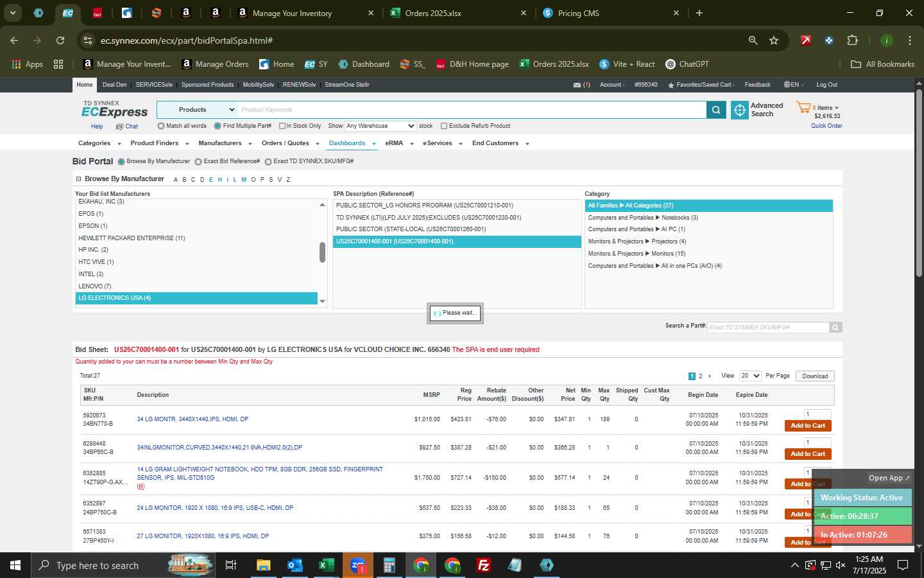
Task: Click the Search a Part# magnifier button
Action: pos(835,328)
